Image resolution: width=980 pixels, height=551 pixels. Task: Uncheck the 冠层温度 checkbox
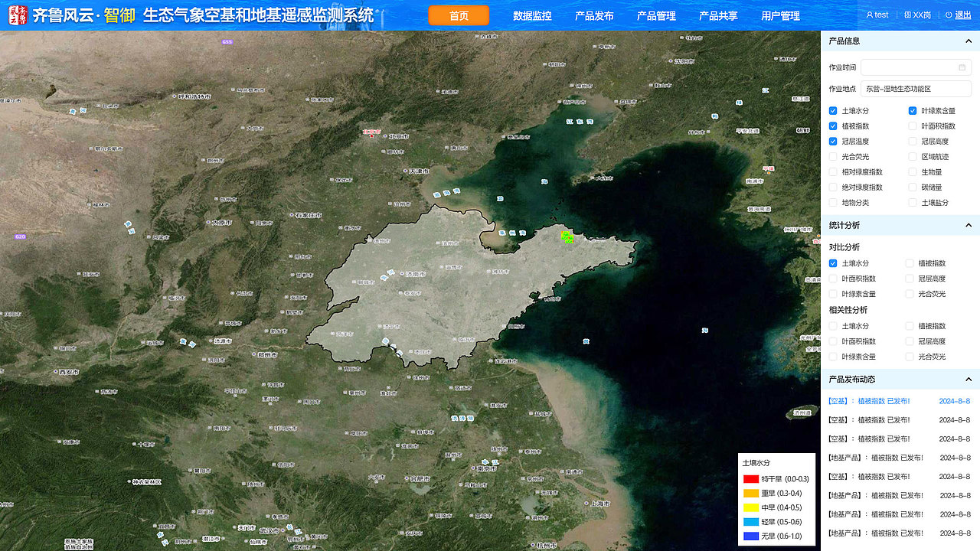pyautogui.click(x=833, y=142)
